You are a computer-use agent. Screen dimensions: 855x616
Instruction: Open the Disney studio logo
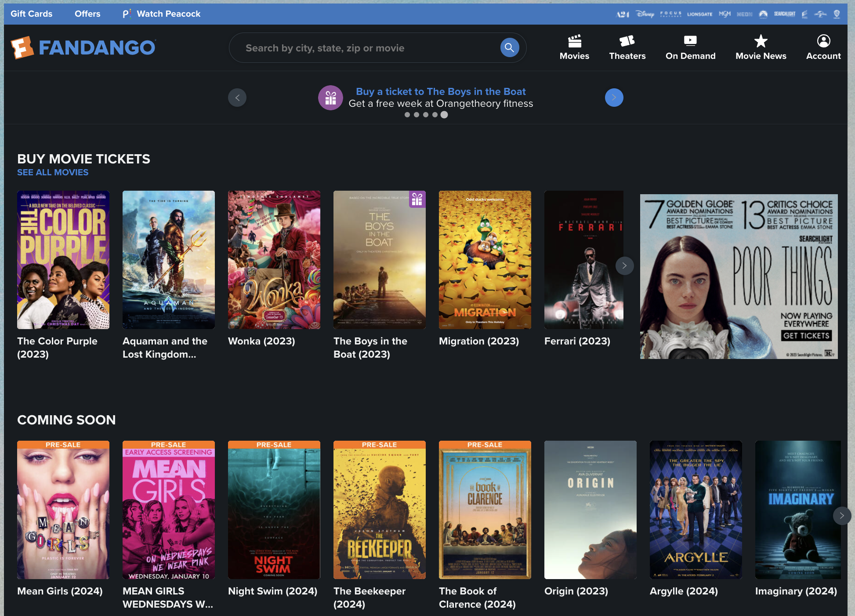[645, 14]
